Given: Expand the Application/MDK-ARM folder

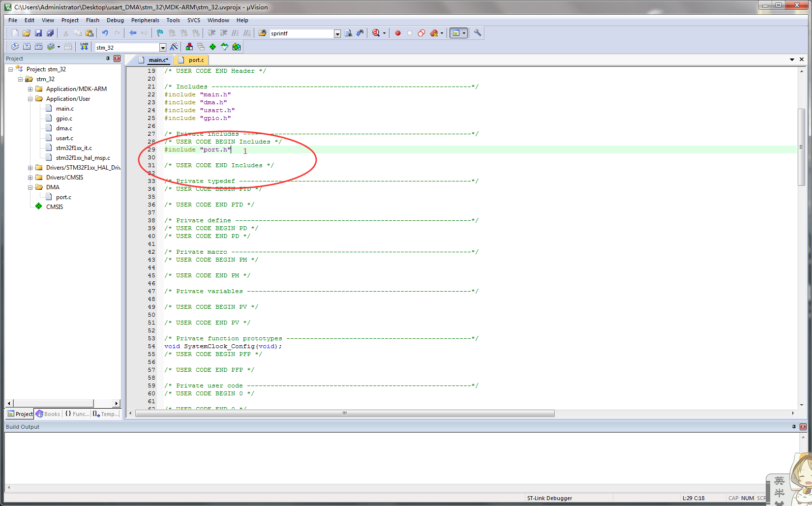Looking at the screenshot, I should 30,89.
